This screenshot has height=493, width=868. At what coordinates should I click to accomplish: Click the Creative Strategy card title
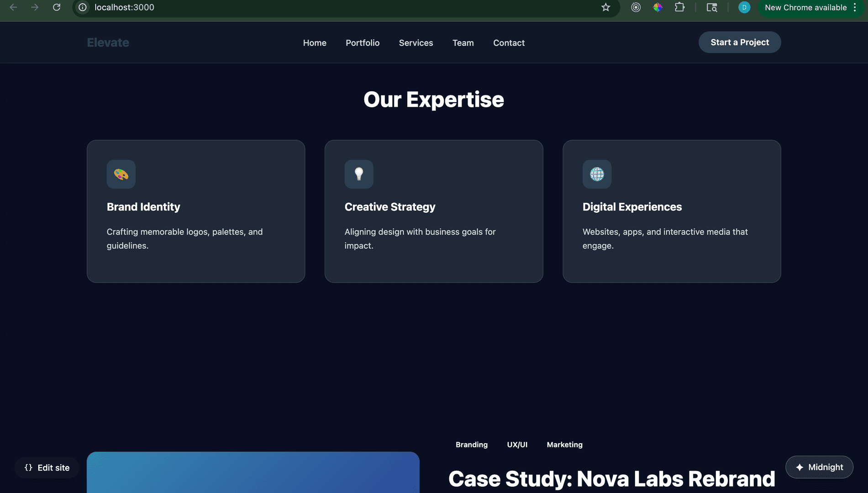pyautogui.click(x=390, y=207)
